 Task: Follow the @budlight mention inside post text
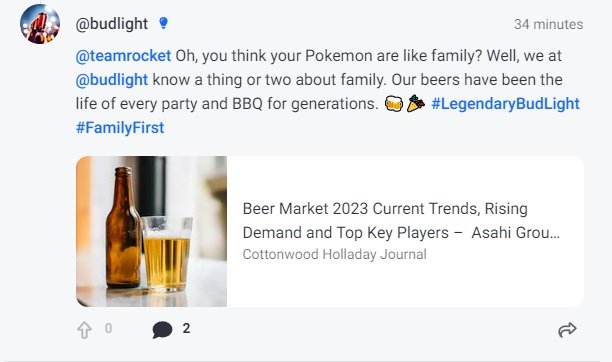pos(112,80)
